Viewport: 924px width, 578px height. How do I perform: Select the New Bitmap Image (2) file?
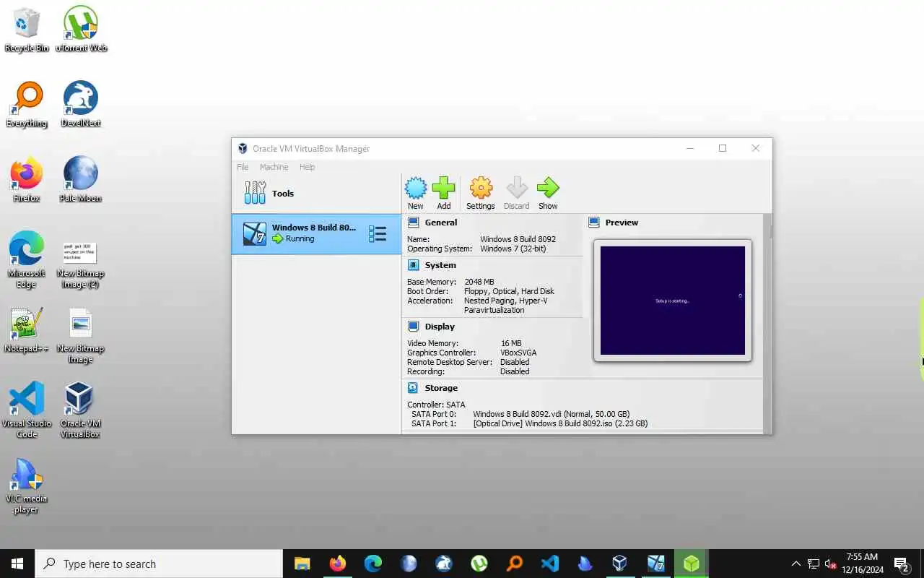81,265
